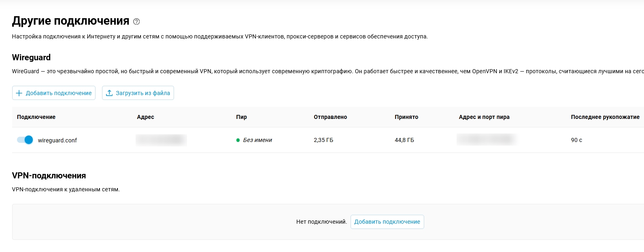Click the Принято column header

tap(406, 117)
